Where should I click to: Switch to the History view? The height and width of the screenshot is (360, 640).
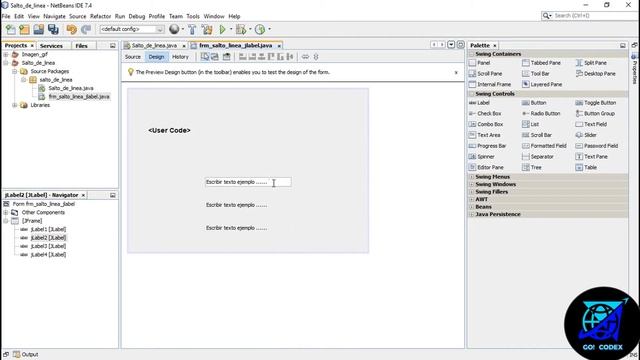point(180,57)
